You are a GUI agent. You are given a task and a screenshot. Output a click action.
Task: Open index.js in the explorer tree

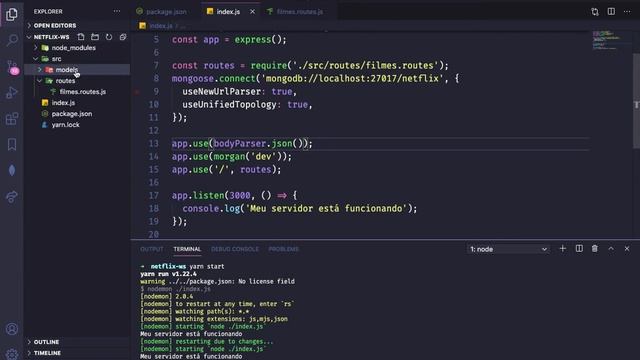coord(63,103)
